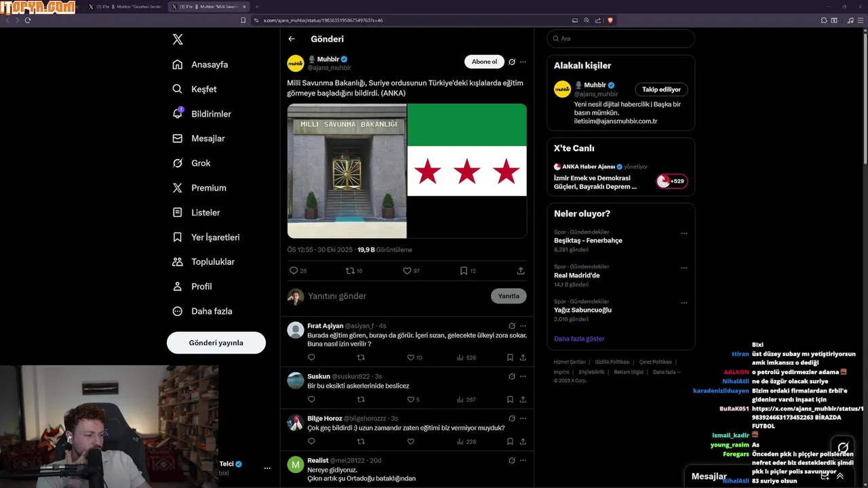Viewport: 868px width, 488px height.
Task: Click the Ara search field
Action: [620, 39]
